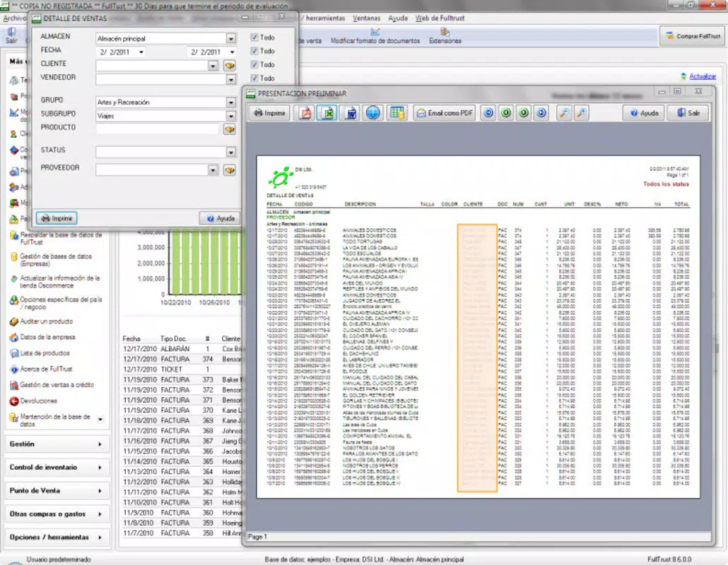
Task: Open the Ayuda menu in menu bar
Action: 397,18
